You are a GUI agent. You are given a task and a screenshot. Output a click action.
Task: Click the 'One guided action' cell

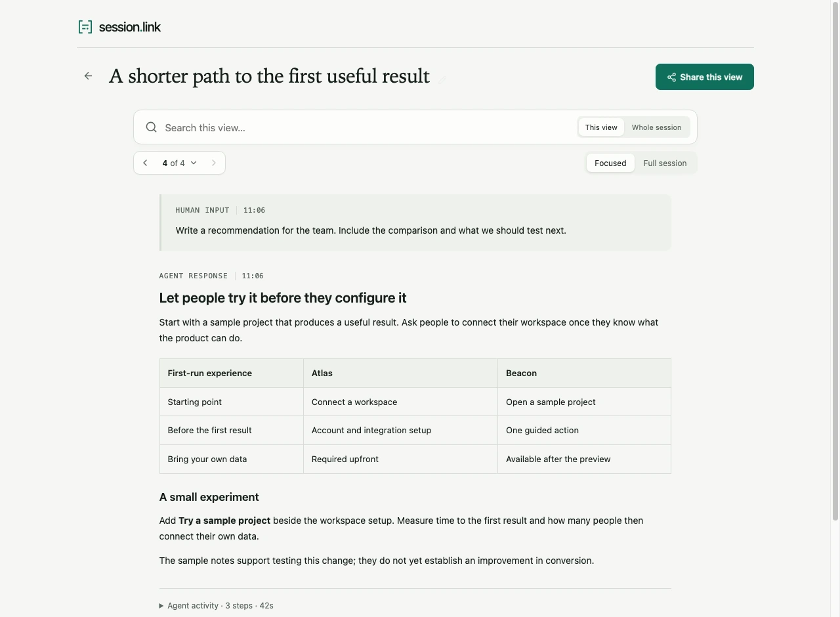(x=584, y=431)
